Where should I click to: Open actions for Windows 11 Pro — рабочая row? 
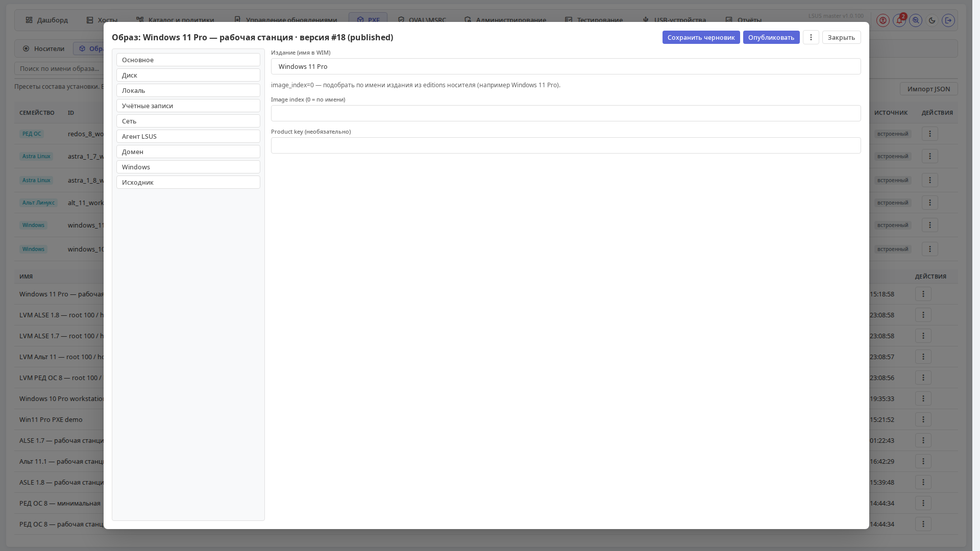[923, 294]
